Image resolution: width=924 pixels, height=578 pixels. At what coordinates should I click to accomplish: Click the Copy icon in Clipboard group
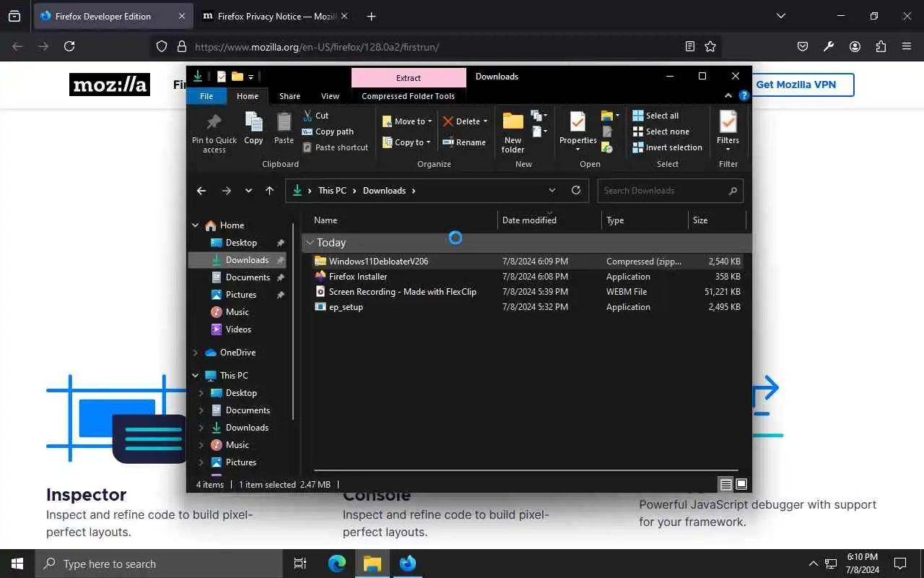coord(253,121)
